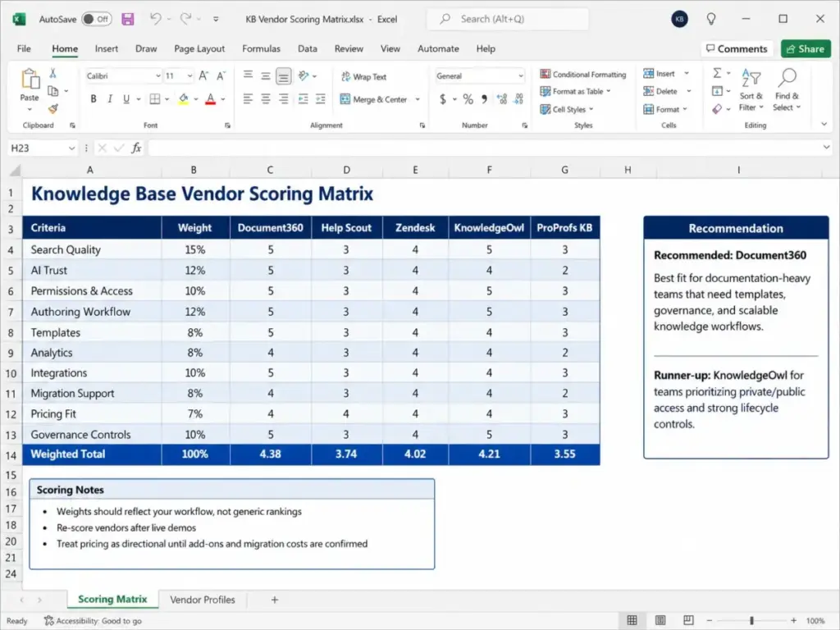This screenshot has height=630, width=840.
Task: Click the Cut scissors icon
Action: 52,73
